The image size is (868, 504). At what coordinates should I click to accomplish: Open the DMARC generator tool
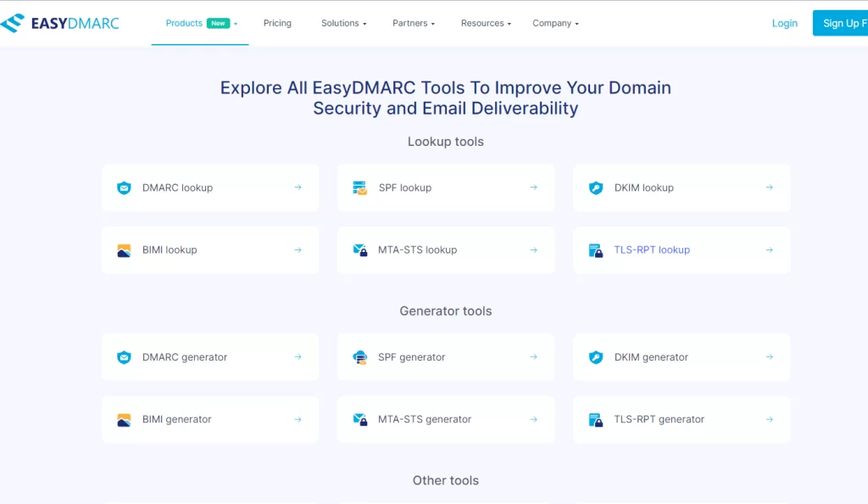tap(210, 357)
